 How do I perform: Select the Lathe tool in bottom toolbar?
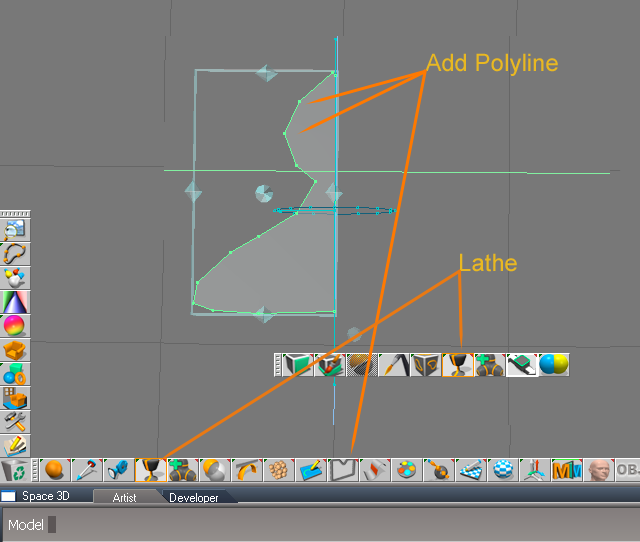pos(151,470)
